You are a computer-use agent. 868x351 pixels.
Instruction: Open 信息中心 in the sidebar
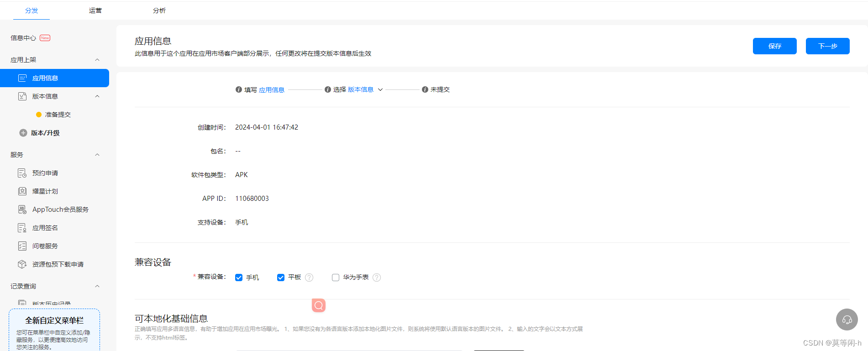[x=23, y=38]
